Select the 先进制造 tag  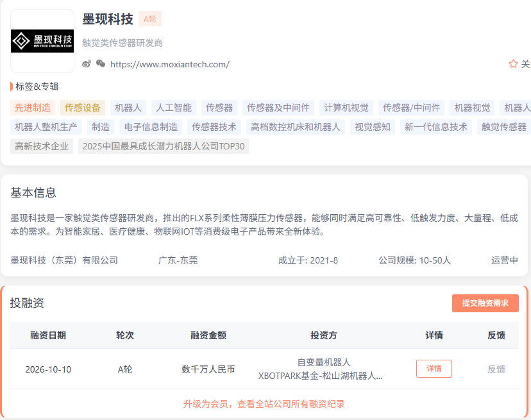tap(33, 108)
